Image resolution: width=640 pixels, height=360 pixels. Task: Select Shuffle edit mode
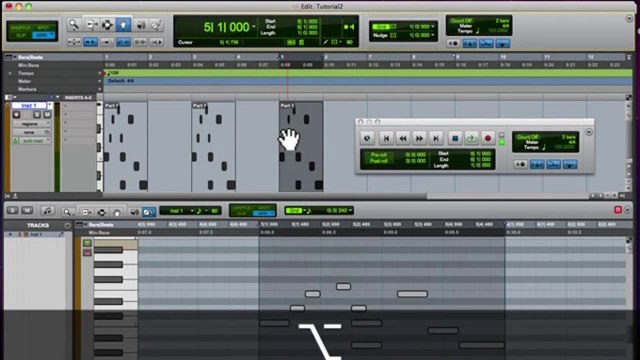20,28
